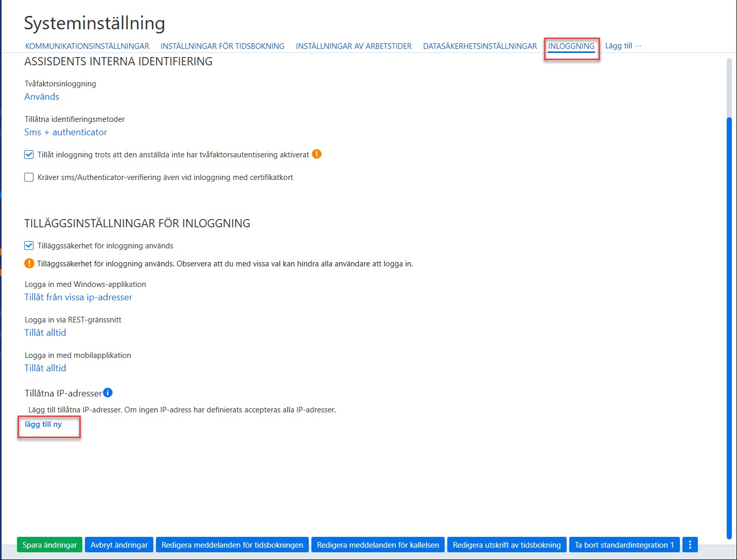Enable Kräver sms/Authenticator-verifiering checkbox
The image size is (737, 560).
point(29,177)
